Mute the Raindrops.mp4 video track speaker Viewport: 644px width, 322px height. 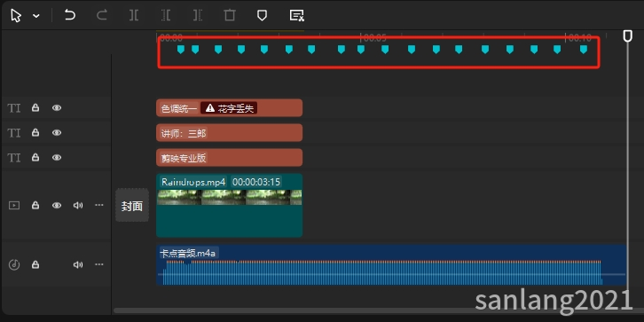coord(78,206)
